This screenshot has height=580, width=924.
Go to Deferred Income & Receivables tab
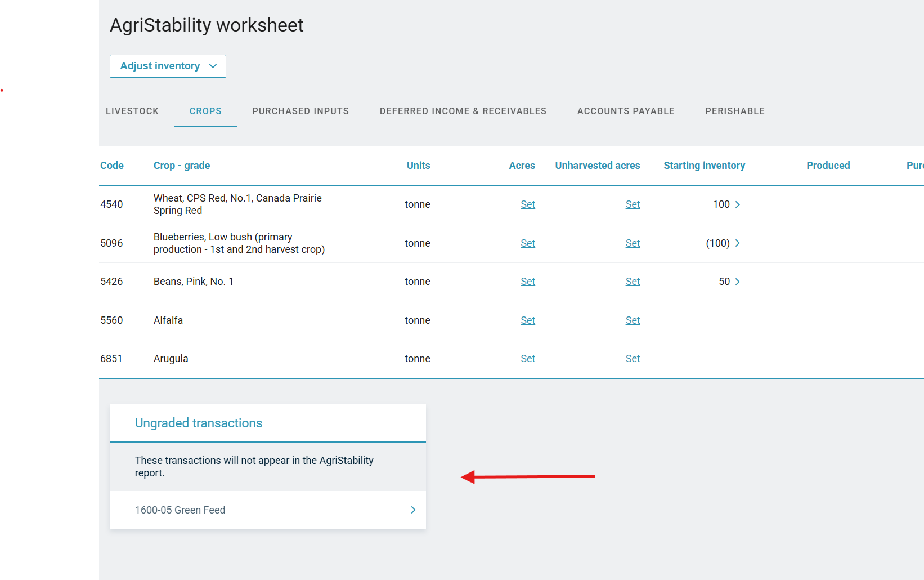(463, 111)
